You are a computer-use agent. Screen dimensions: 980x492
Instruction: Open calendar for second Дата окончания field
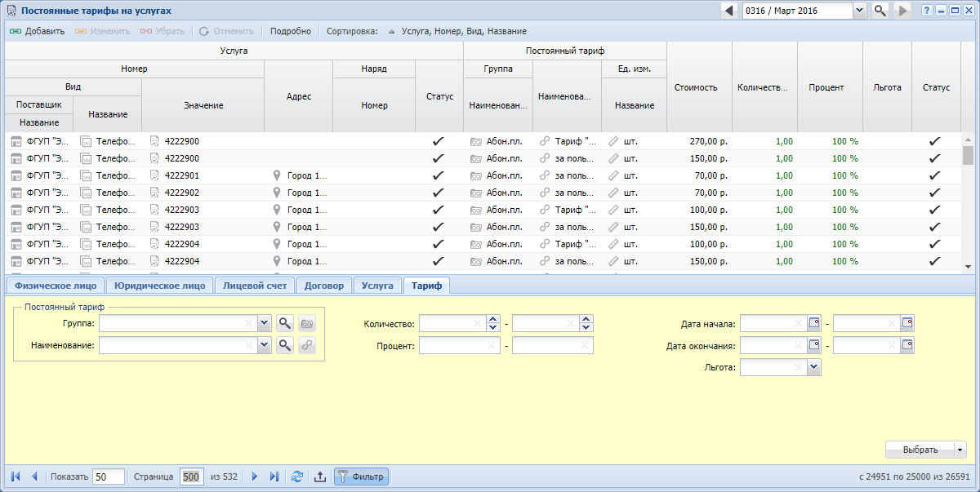[907, 346]
